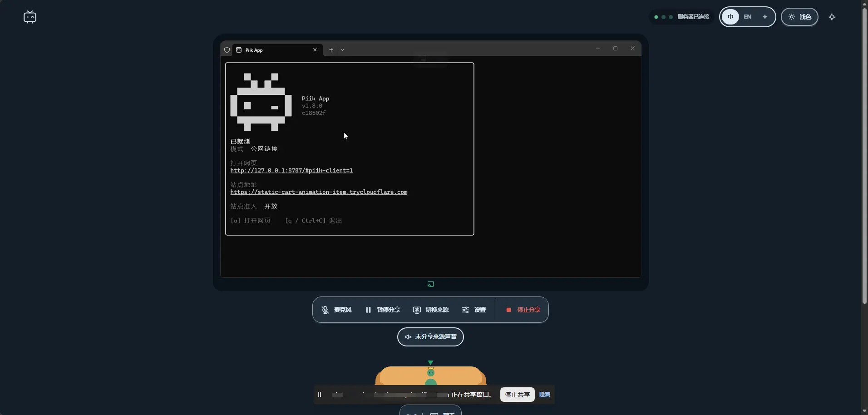This screenshot has height=415, width=868.
Task: Switch interface language to EN
Action: click(x=747, y=17)
